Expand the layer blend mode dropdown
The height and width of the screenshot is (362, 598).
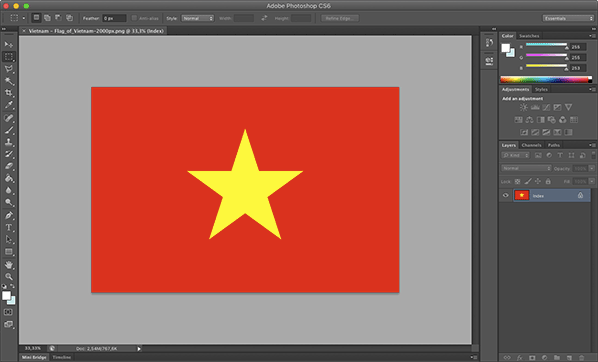[526, 168]
